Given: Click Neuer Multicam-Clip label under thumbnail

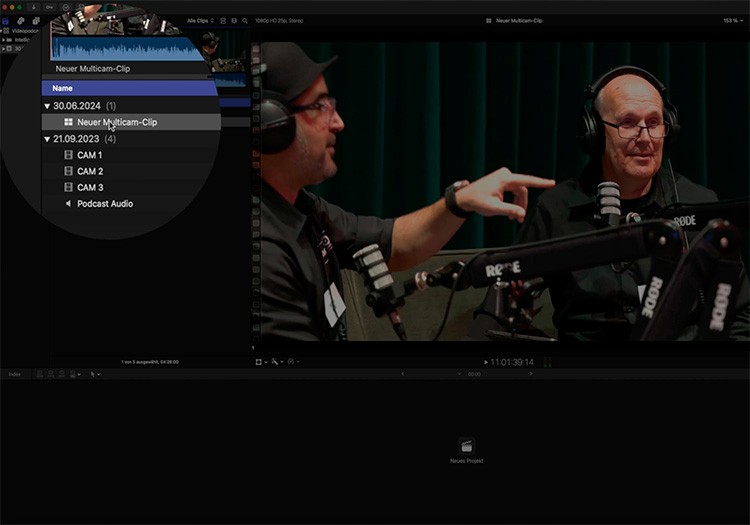Looking at the screenshot, I should (93, 69).
